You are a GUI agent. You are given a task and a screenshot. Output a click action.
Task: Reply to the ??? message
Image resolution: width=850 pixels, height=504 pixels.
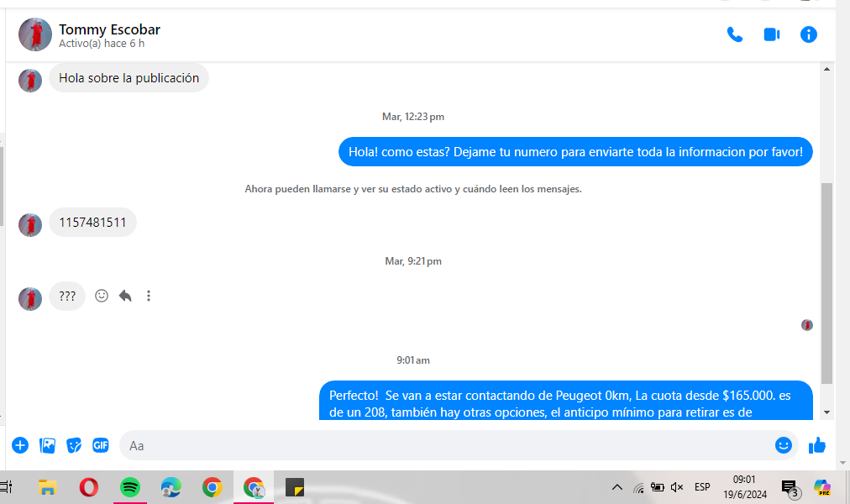click(125, 296)
